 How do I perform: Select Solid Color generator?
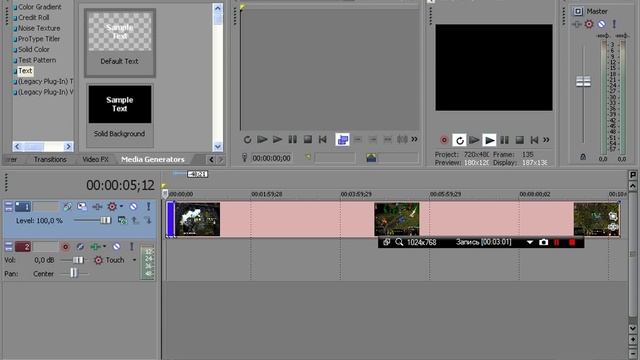pyautogui.click(x=33, y=49)
